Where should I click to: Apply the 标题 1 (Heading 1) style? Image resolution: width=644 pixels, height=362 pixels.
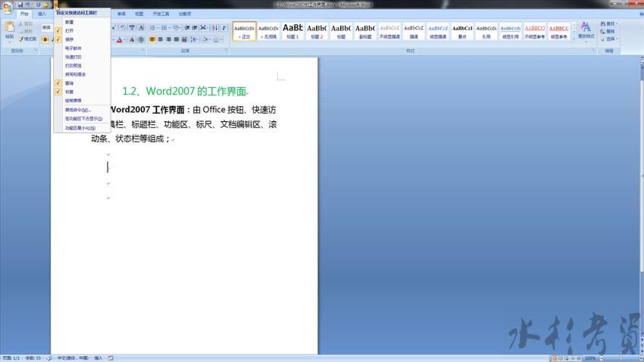pyautogui.click(x=293, y=31)
